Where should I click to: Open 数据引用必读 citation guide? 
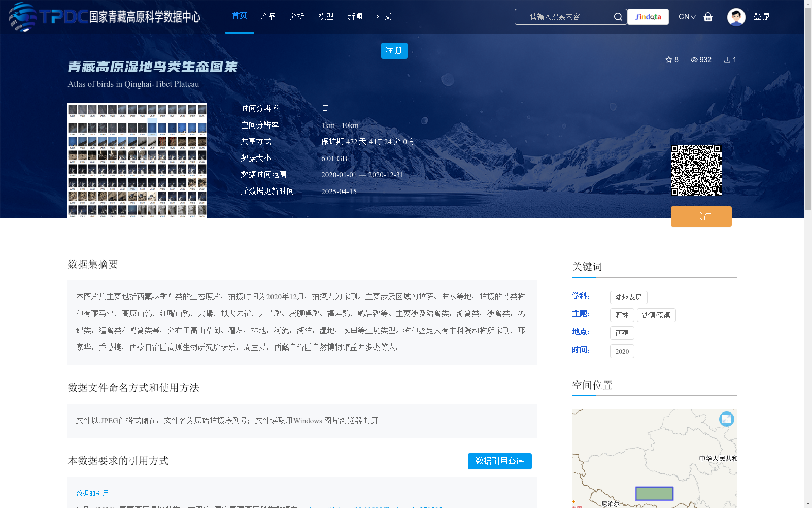(x=499, y=461)
